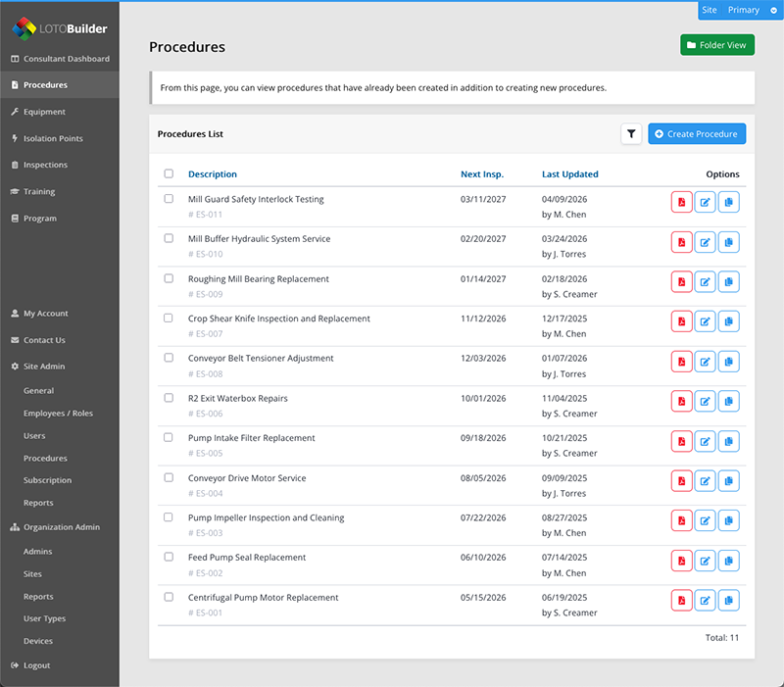Edit Mill Buffer Hydraulic System Service procedure

coord(705,242)
